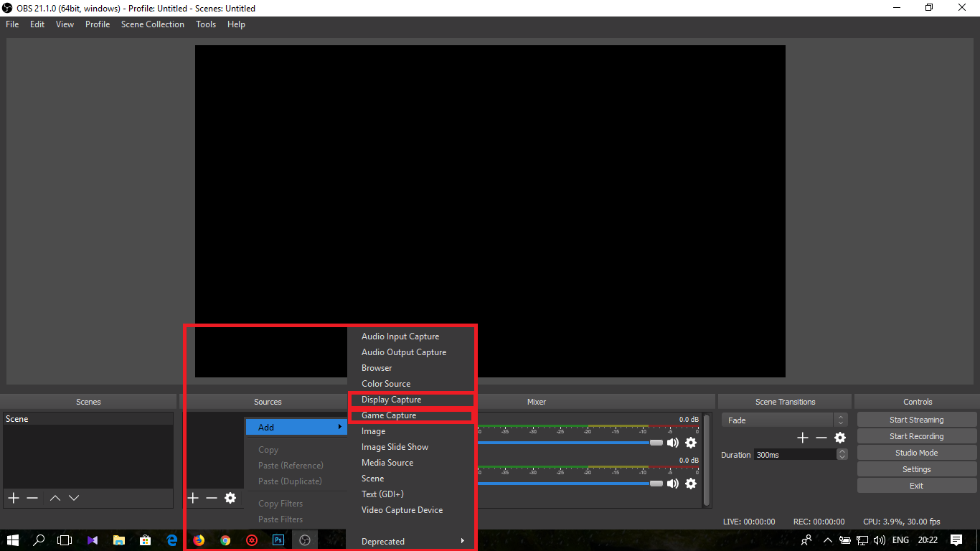Add transition with Scene Transitions plus icon
The width and height of the screenshot is (980, 551).
[x=803, y=438]
